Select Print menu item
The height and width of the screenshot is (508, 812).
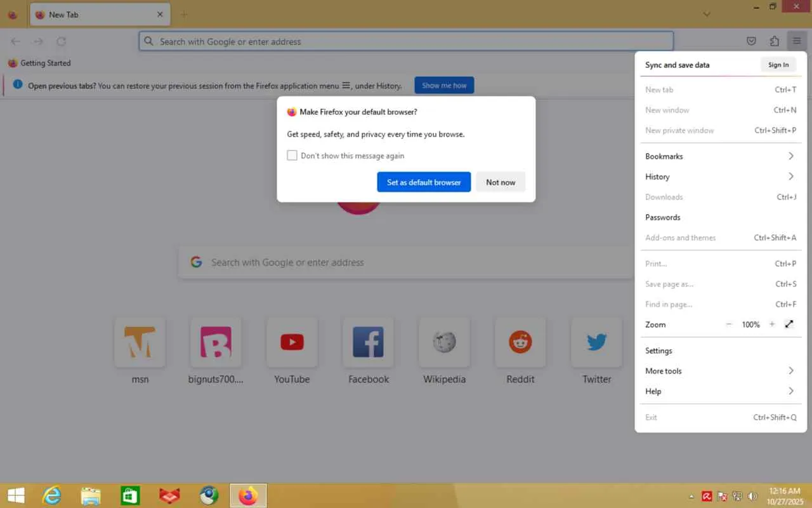(721, 264)
